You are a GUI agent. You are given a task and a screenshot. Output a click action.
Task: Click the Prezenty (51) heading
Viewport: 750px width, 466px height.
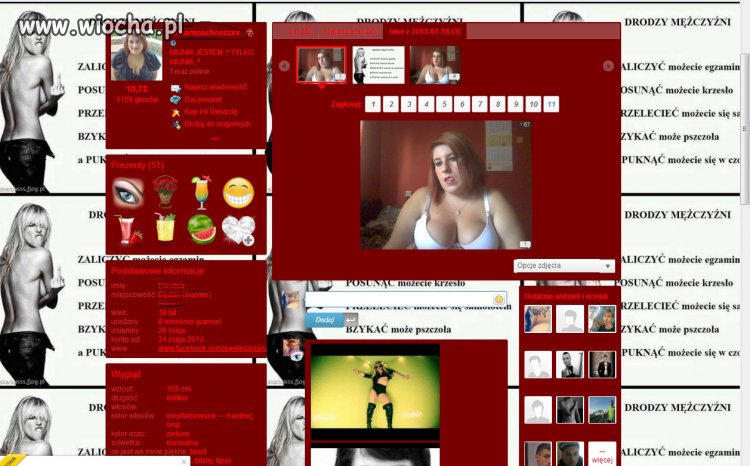[x=137, y=165]
